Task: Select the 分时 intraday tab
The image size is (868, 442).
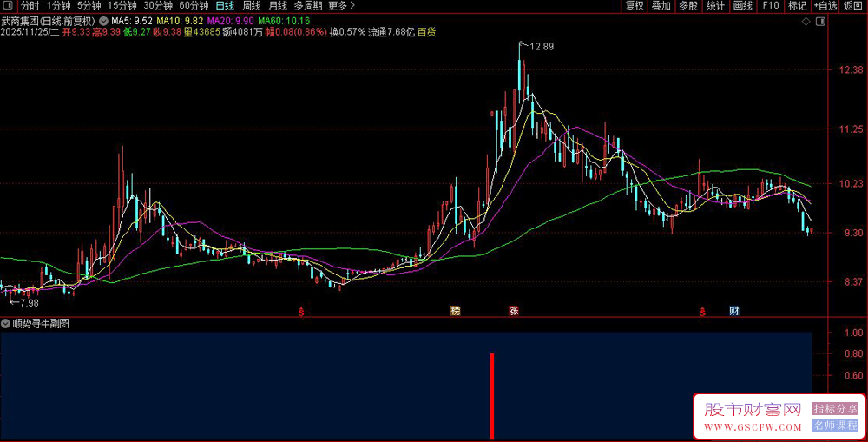Action: 30,5
